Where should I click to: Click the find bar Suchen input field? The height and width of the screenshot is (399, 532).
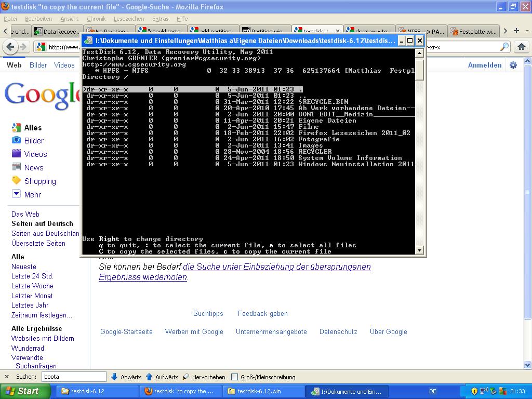[74, 377]
